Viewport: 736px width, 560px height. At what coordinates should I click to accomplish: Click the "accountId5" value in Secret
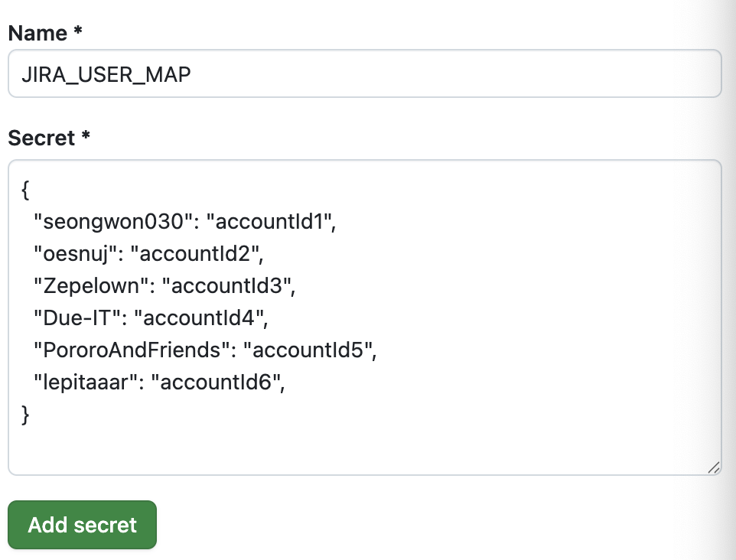[308, 350]
